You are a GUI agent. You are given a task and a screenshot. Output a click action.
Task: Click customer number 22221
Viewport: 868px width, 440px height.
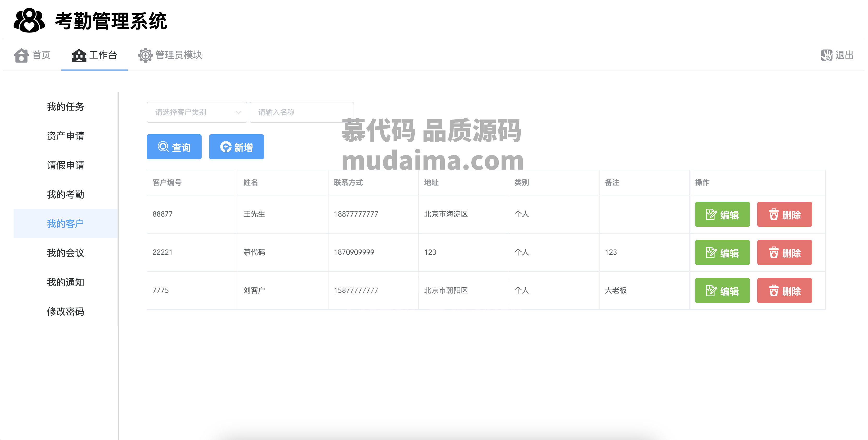(162, 252)
